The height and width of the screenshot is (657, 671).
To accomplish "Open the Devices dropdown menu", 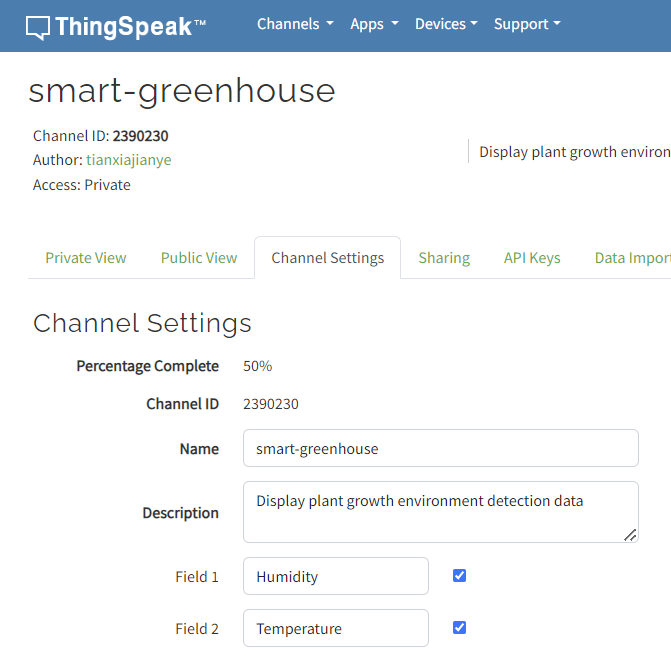I will click(446, 24).
